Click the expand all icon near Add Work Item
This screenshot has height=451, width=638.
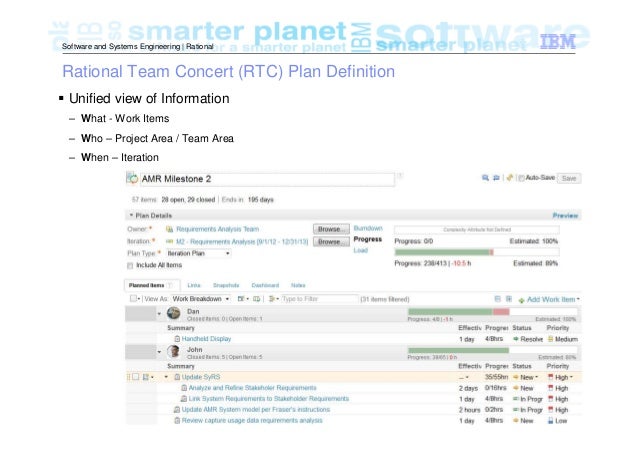click(x=509, y=299)
